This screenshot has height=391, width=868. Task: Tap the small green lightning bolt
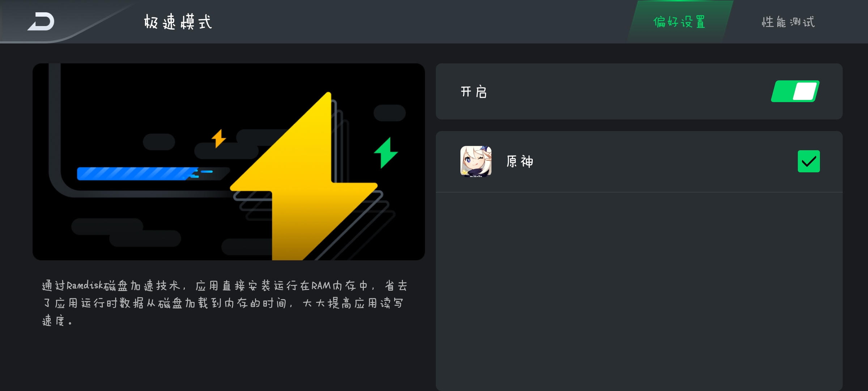(386, 152)
